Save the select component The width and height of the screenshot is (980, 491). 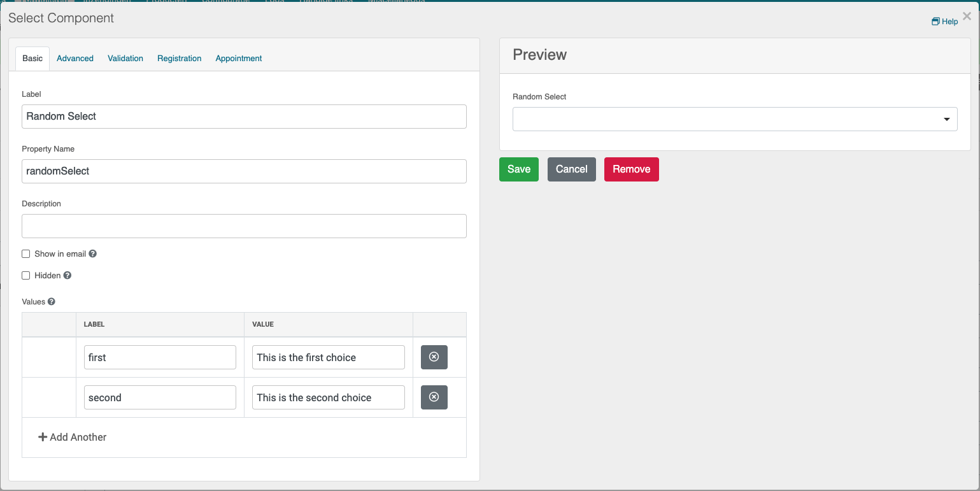pyautogui.click(x=519, y=169)
